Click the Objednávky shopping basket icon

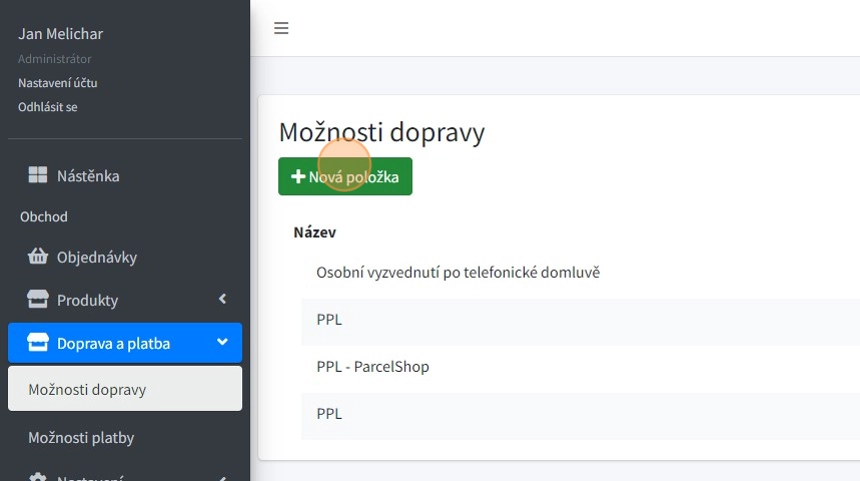[x=38, y=257]
